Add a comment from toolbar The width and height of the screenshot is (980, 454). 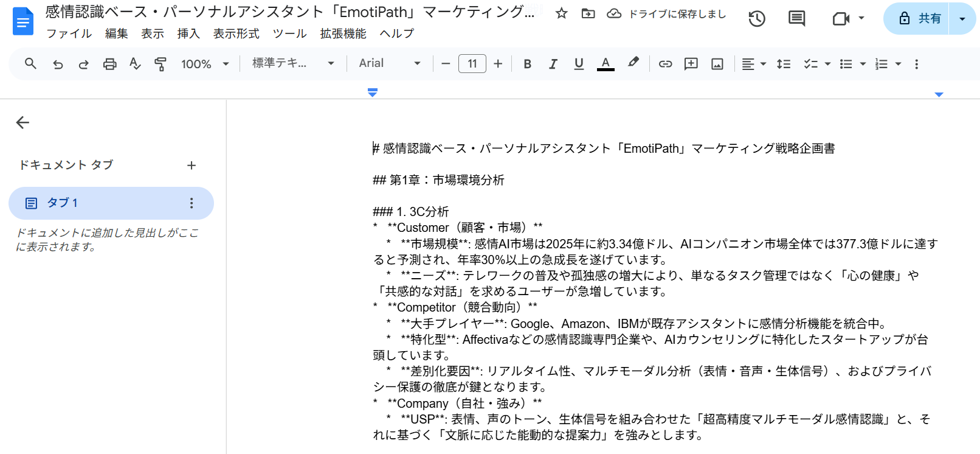(x=691, y=64)
